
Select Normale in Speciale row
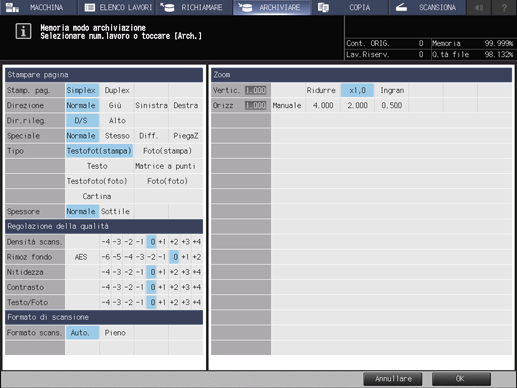click(x=82, y=136)
